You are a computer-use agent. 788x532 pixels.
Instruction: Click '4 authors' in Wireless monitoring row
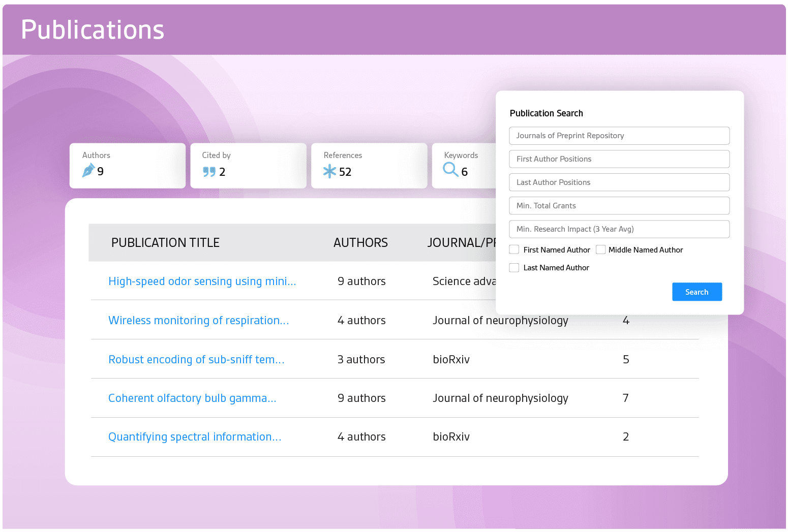pyautogui.click(x=361, y=321)
